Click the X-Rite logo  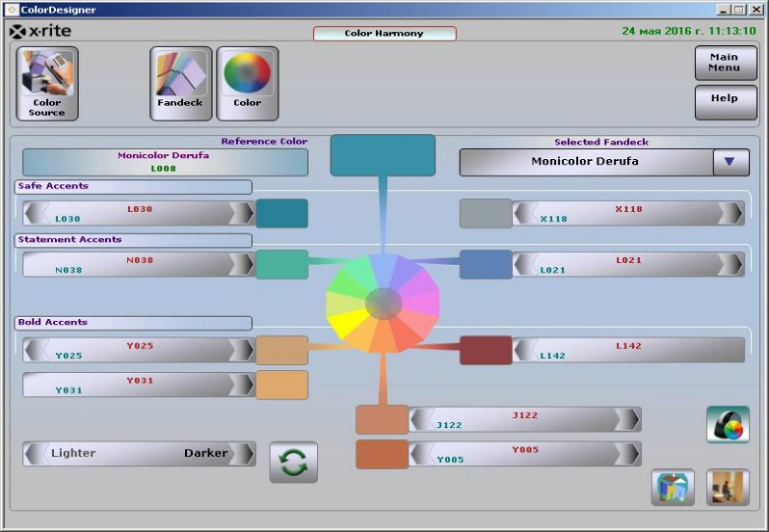click(40, 31)
